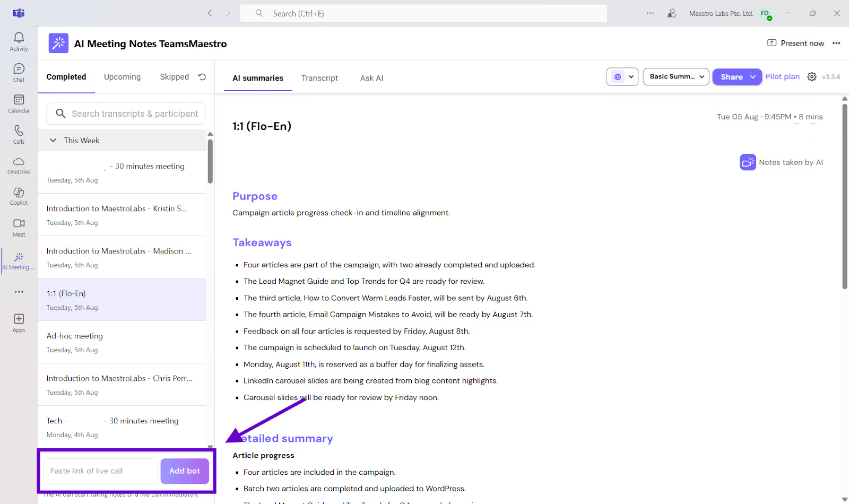Viewport: 849px width, 504px height.
Task: Switch to the Skipped tab
Action: [x=174, y=77]
